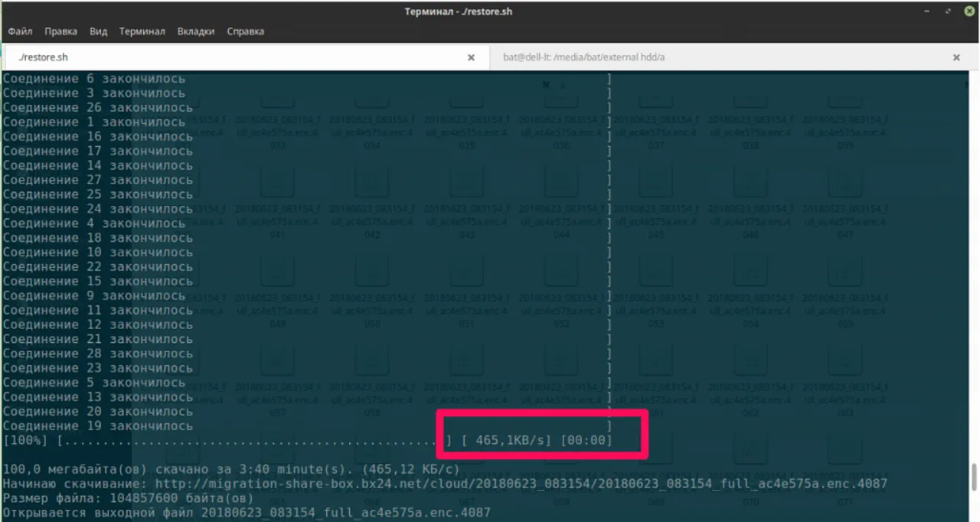This screenshot has width=980, height=522.
Task: Open the Справка menu
Action: (x=245, y=31)
